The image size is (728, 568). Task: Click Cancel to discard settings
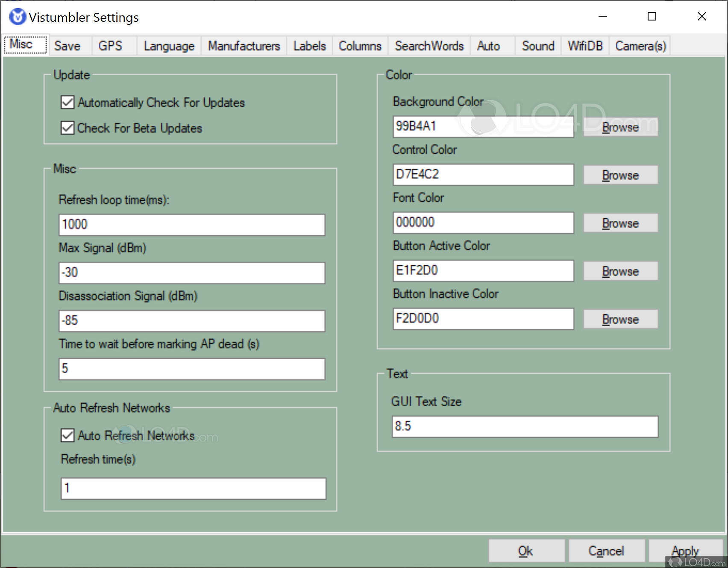click(x=606, y=551)
